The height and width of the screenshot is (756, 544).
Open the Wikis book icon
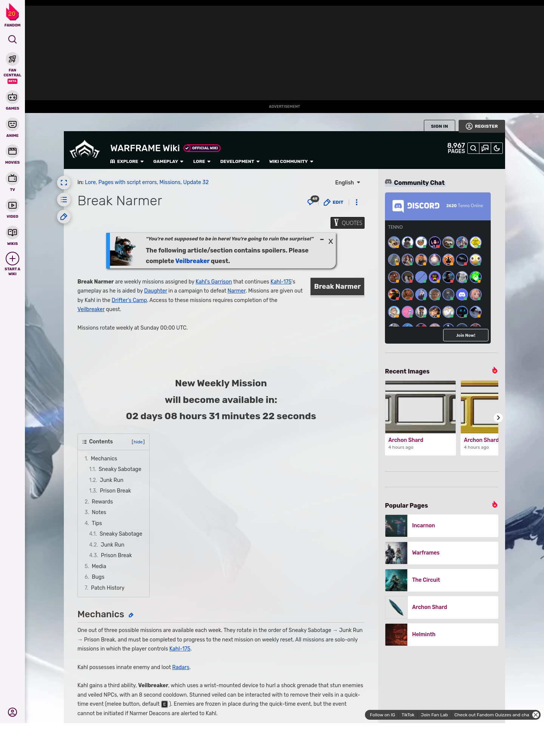(12, 232)
